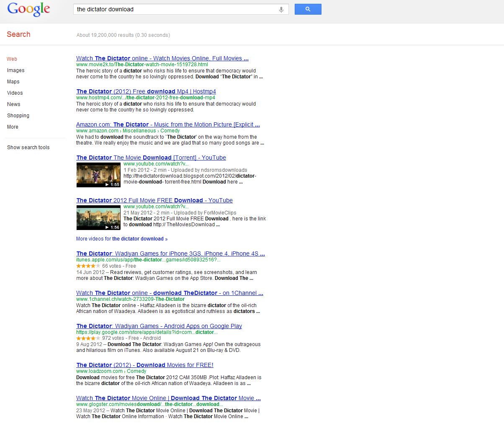The image size is (504, 424).
Task: Open the first YouTube video thumbnail (1:55)
Action: [x=98, y=175]
